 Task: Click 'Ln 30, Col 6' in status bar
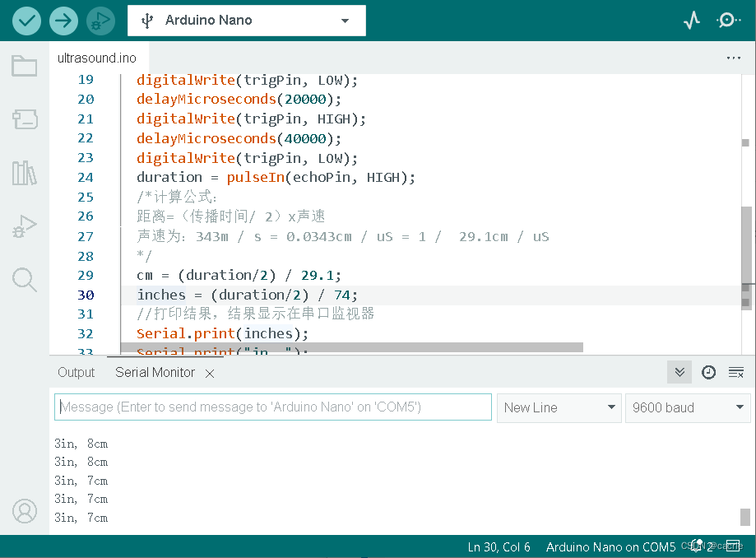[499, 547]
